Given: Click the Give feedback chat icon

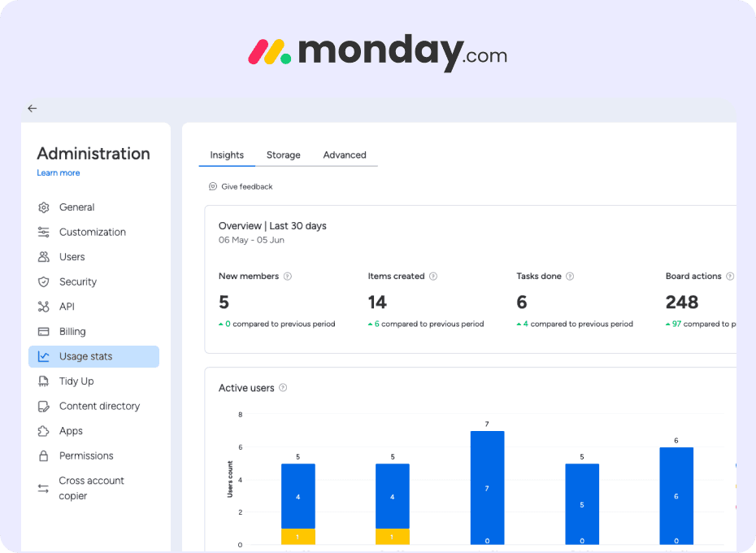Looking at the screenshot, I should (213, 186).
